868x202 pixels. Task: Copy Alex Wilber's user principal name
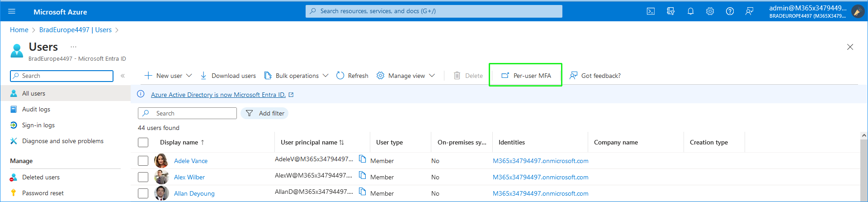tap(362, 175)
